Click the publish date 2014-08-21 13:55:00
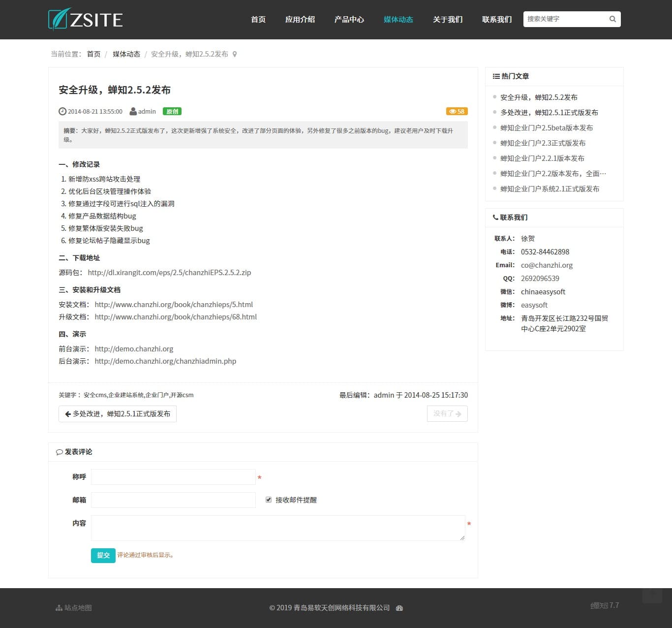Screen dimensions: 672x628 [95, 112]
